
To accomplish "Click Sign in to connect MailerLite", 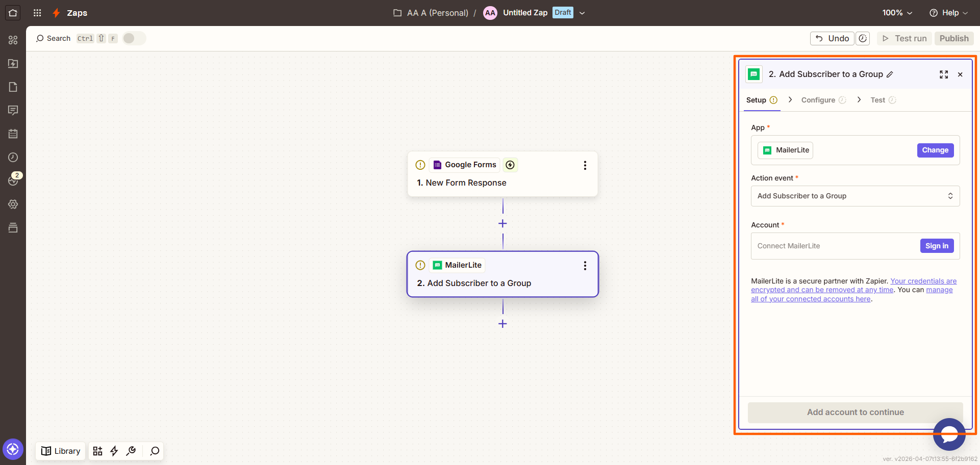I will [x=937, y=246].
